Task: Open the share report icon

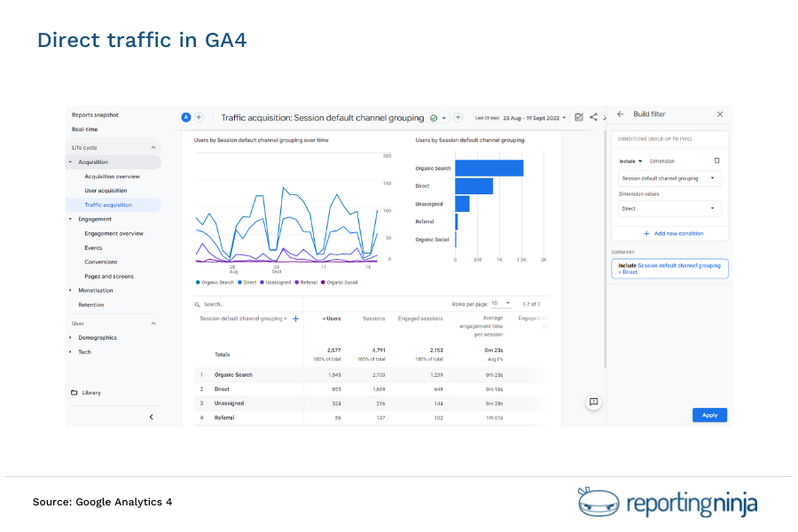Action: (x=592, y=116)
